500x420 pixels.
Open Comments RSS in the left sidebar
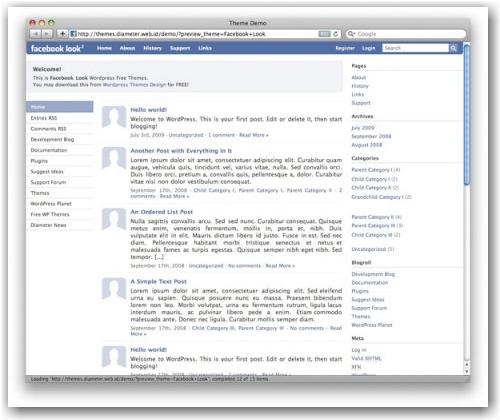click(x=48, y=129)
